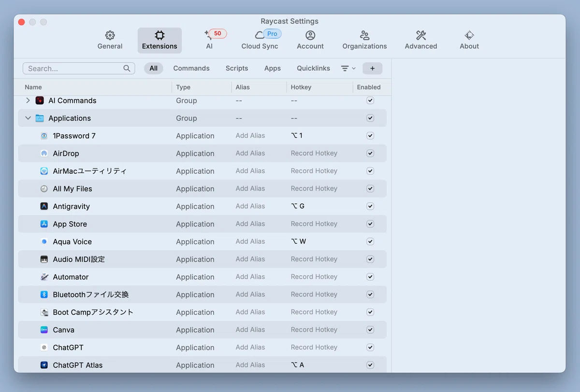Uncheck the AirDrop enabled checkbox
Viewport: 580px width, 392px height.
(370, 154)
